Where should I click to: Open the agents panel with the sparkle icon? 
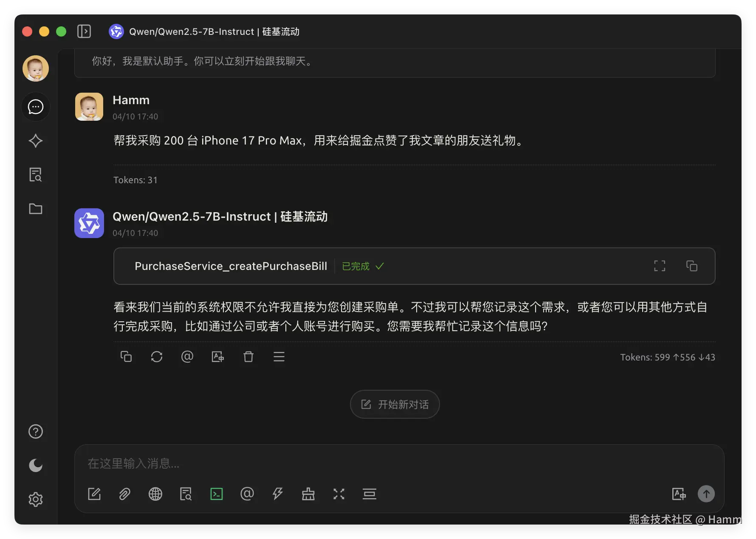coord(36,141)
